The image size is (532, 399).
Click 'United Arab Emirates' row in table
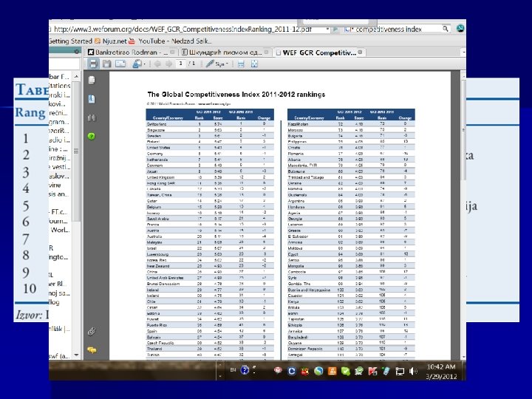coord(210,278)
